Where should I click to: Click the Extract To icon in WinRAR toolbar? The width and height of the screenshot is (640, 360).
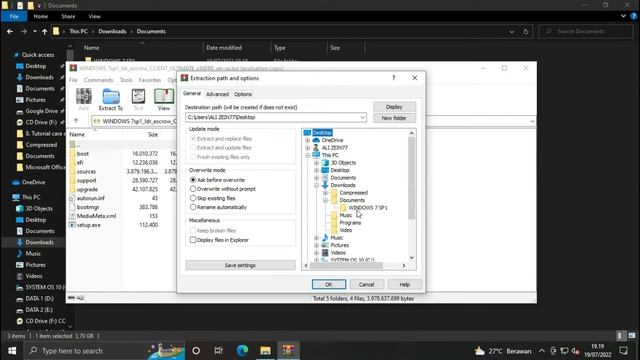(x=111, y=100)
